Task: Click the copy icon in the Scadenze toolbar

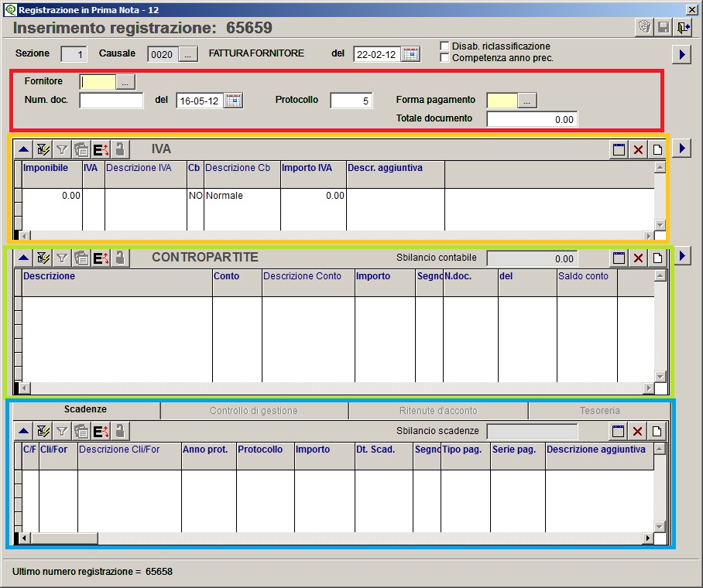Action: [81, 431]
